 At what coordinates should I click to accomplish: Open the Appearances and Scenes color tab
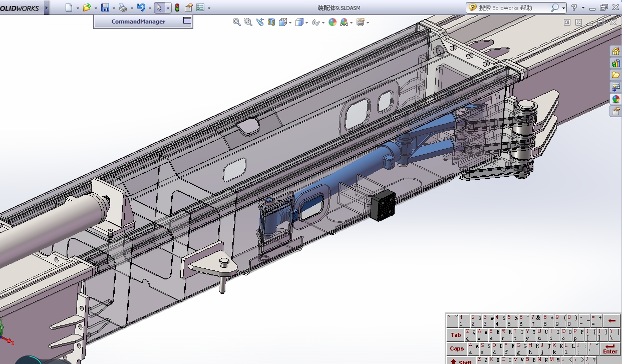pyautogui.click(x=615, y=99)
